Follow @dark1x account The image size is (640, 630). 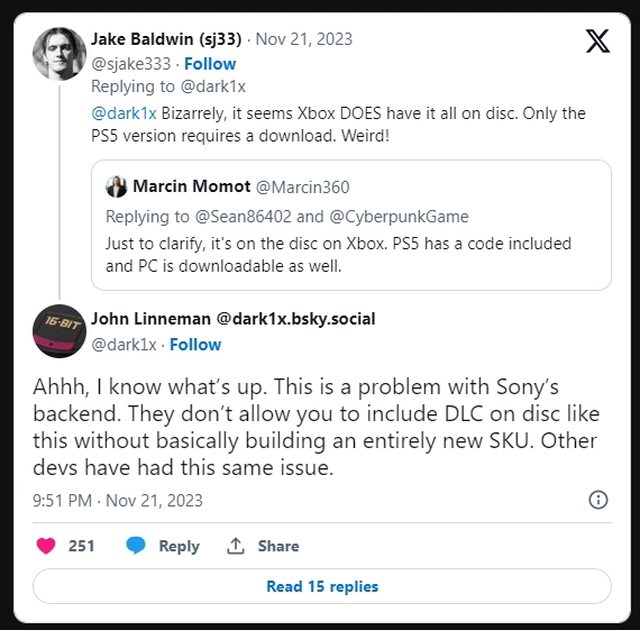point(195,344)
